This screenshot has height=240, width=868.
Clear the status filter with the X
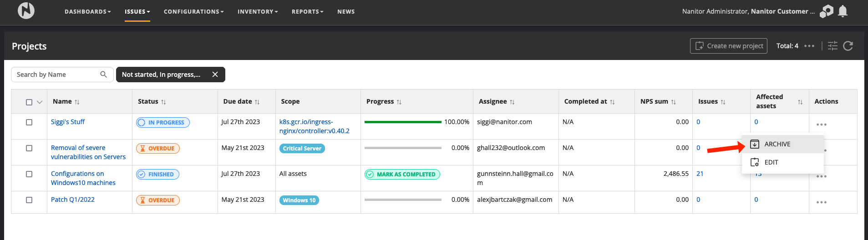[215, 75]
